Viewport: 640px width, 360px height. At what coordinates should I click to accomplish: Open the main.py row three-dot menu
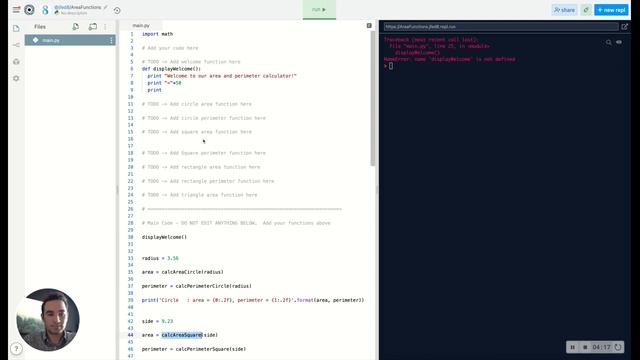pyautogui.click(x=111, y=40)
